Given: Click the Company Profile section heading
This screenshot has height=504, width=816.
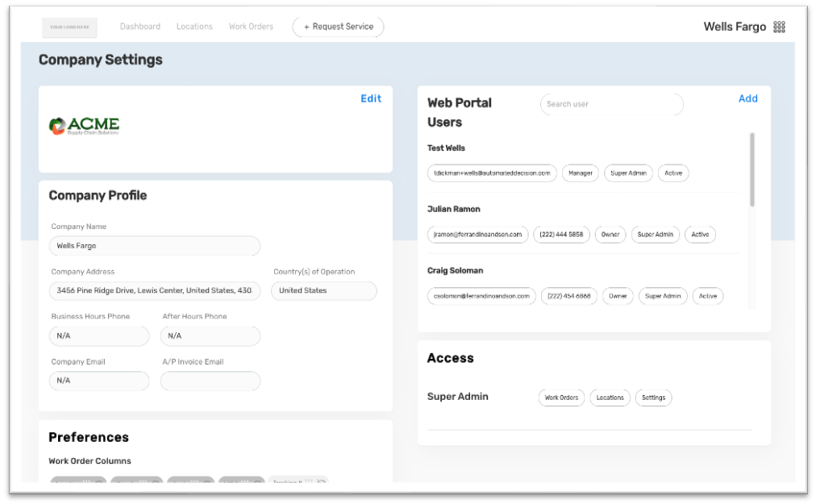Looking at the screenshot, I should point(98,195).
